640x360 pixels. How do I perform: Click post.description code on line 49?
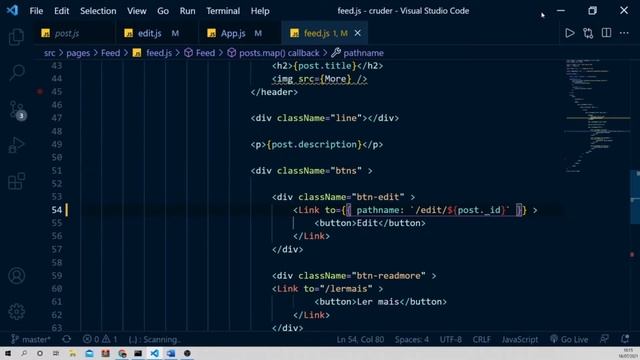click(314, 144)
